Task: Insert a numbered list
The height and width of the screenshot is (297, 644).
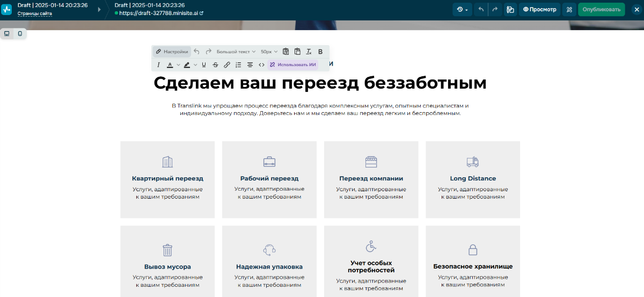Action: tap(239, 65)
